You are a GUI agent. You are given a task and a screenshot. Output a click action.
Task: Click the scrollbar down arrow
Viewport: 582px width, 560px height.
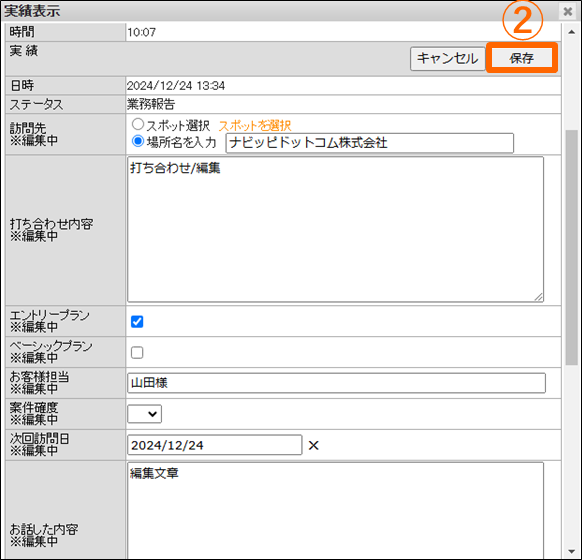pyautogui.click(x=572, y=551)
